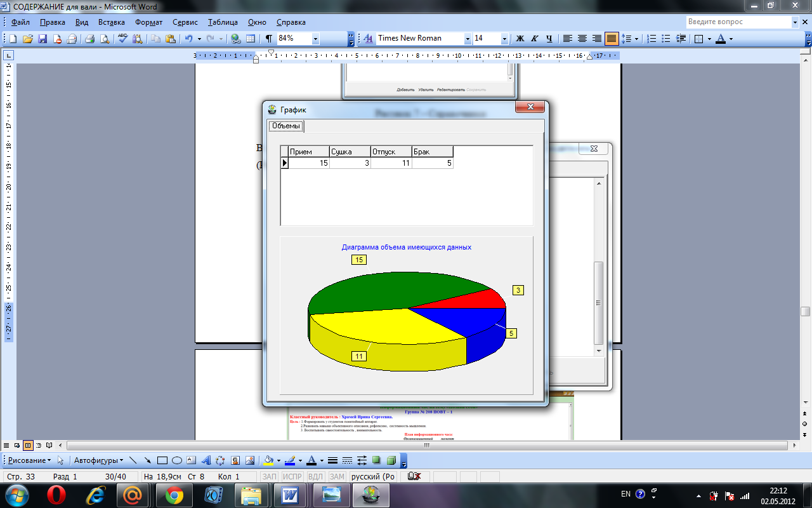Open the Таблица menu

[221, 22]
